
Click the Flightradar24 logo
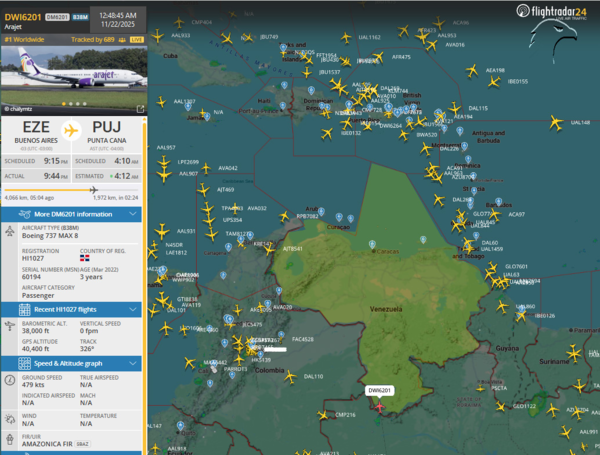(552, 13)
